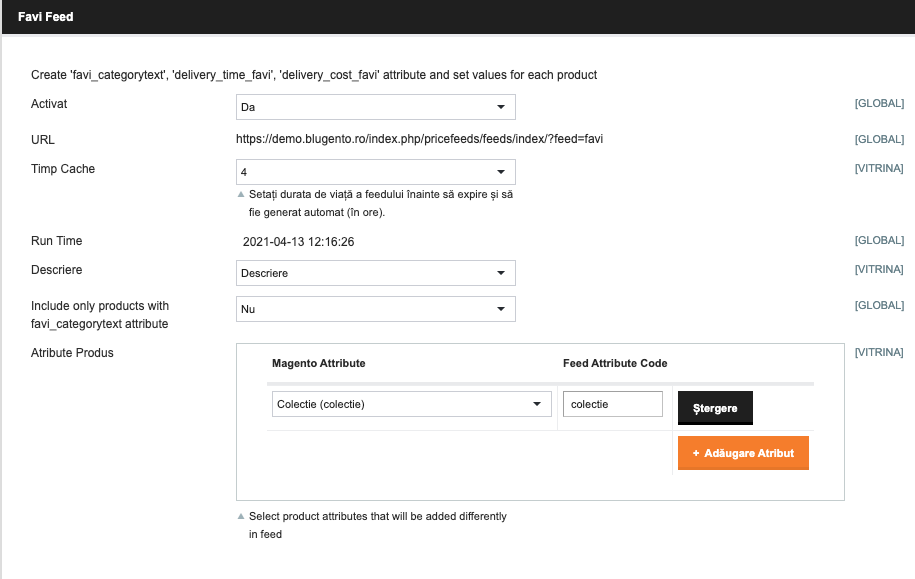915x579 pixels.
Task: Click the 'Create favi_categorytext' instruction text
Action: click(314, 75)
